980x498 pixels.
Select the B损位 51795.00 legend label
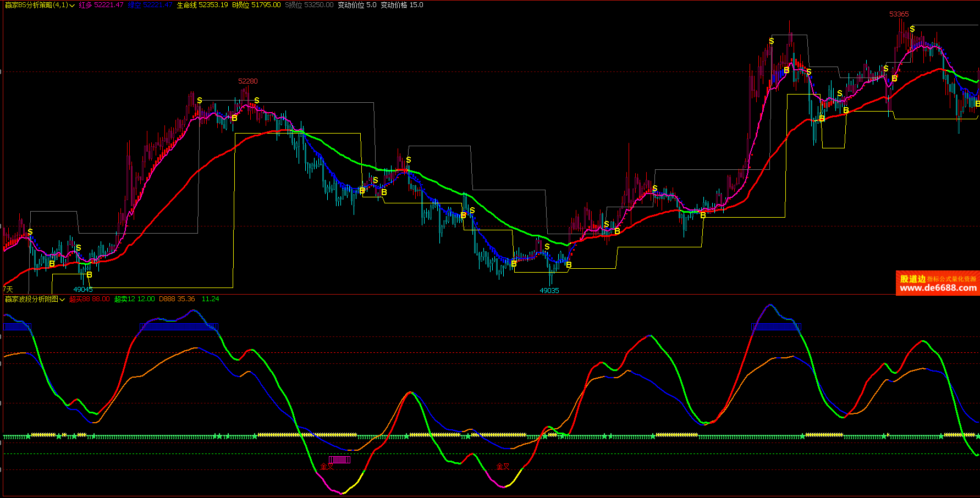tap(256, 5)
